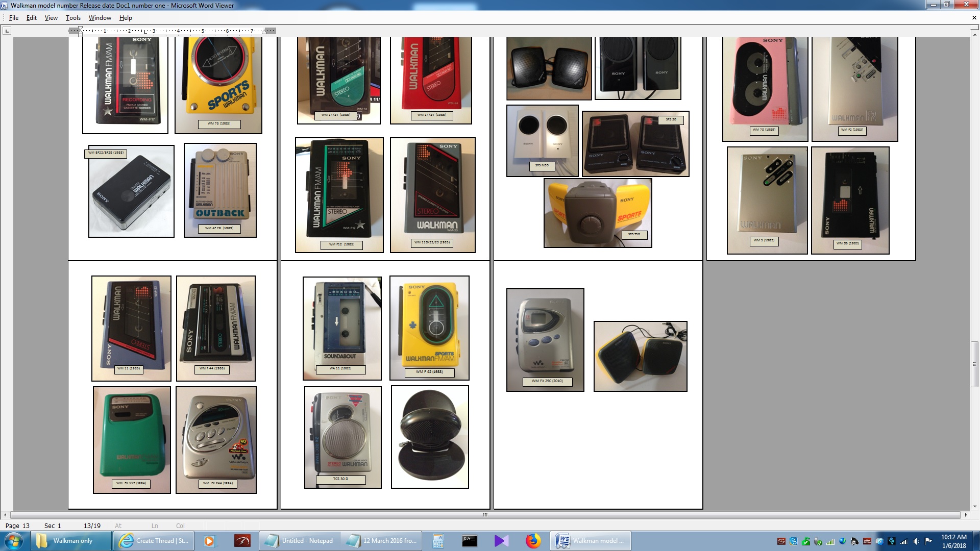Screen dimensions: 980x551
Task: Click the Sec 1 status bar indicator
Action: [53, 525]
